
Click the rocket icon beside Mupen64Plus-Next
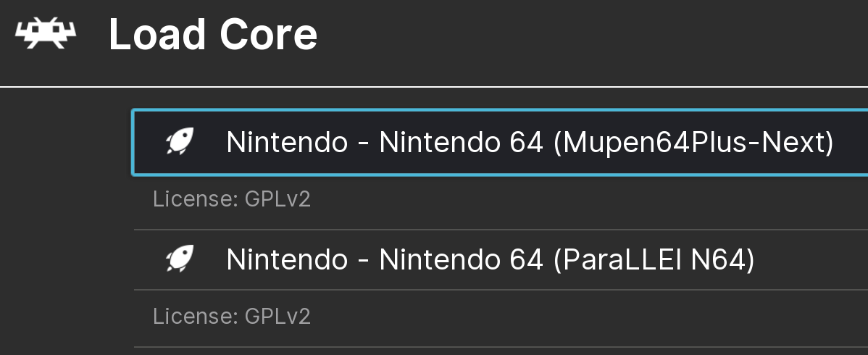pos(180,141)
